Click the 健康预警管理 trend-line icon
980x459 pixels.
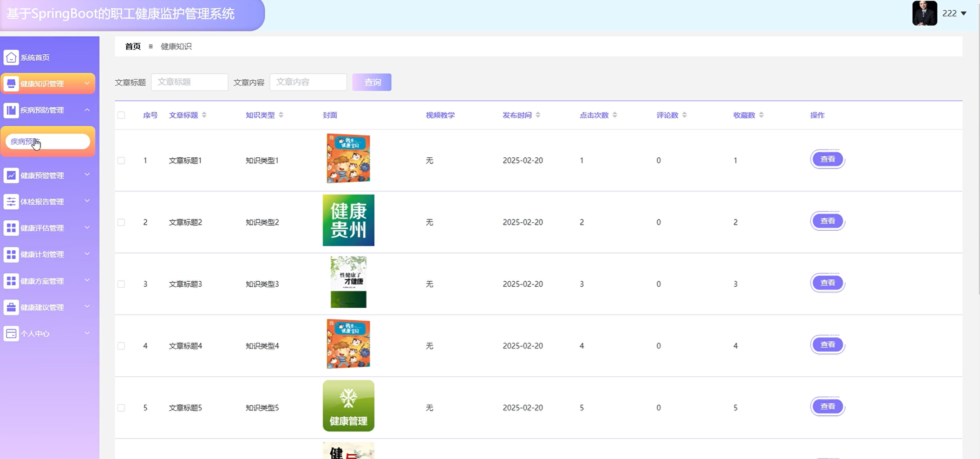tap(11, 175)
